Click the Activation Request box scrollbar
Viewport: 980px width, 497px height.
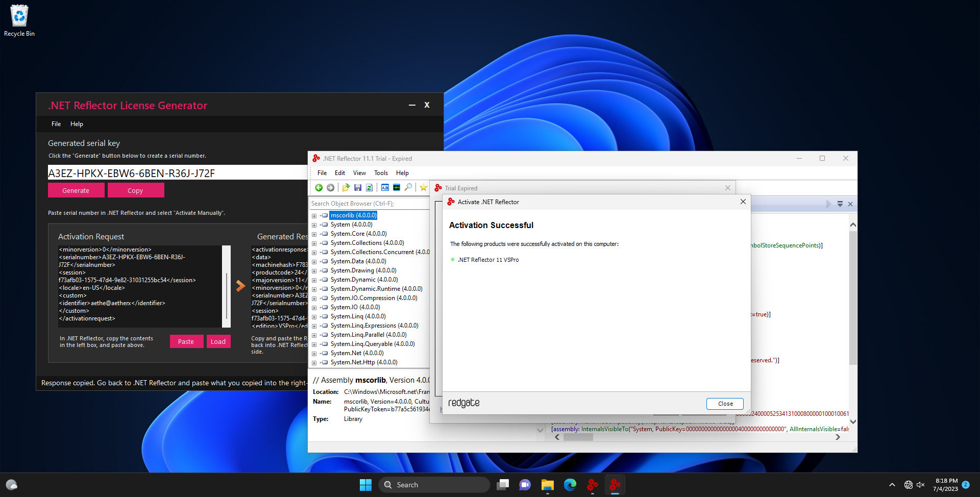[227, 286]
